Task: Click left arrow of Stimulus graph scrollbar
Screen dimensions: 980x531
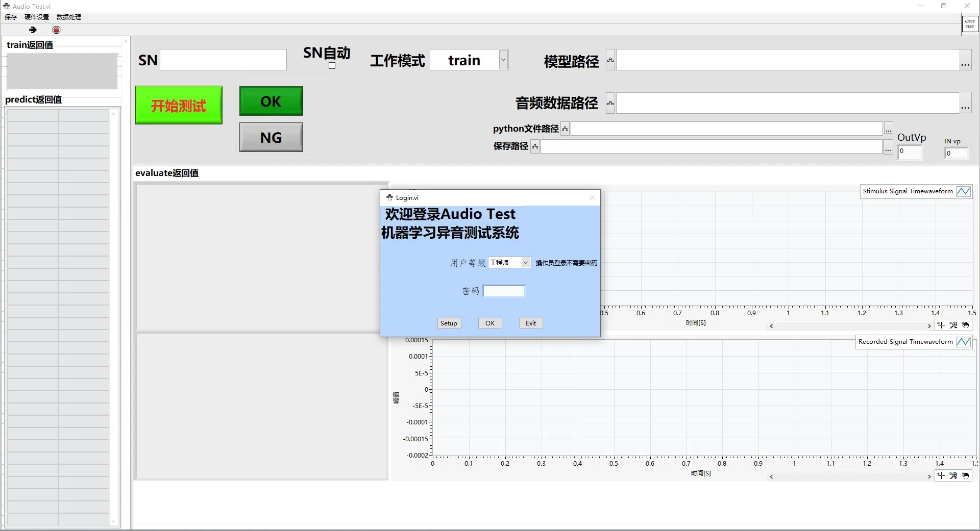Action: tap(771, 326)
